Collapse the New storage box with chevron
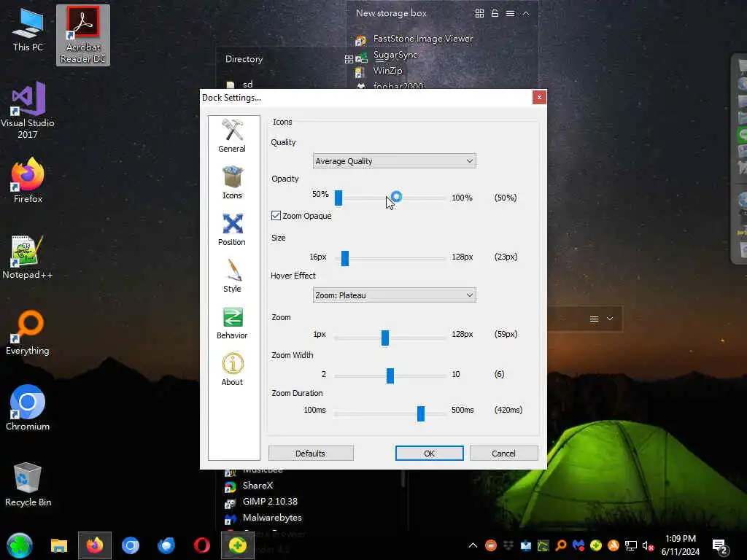The height and width of the screenshot is (560, 747). pyautogui.click(x=526, y=13)
